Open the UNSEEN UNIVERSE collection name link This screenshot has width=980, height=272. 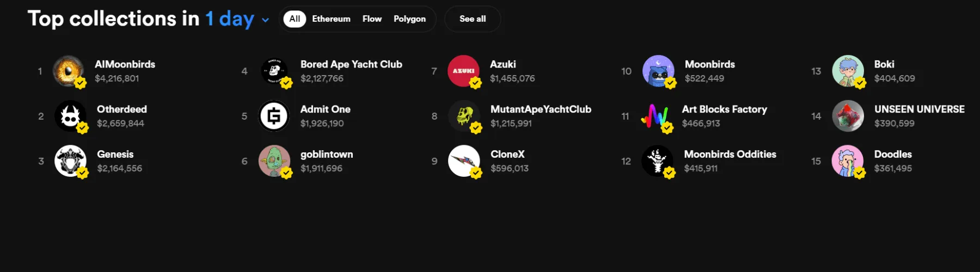point(919,109)
